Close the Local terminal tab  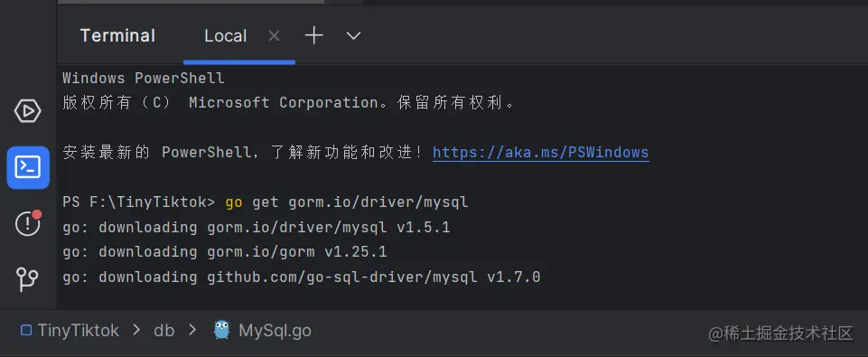click(274, 36)
